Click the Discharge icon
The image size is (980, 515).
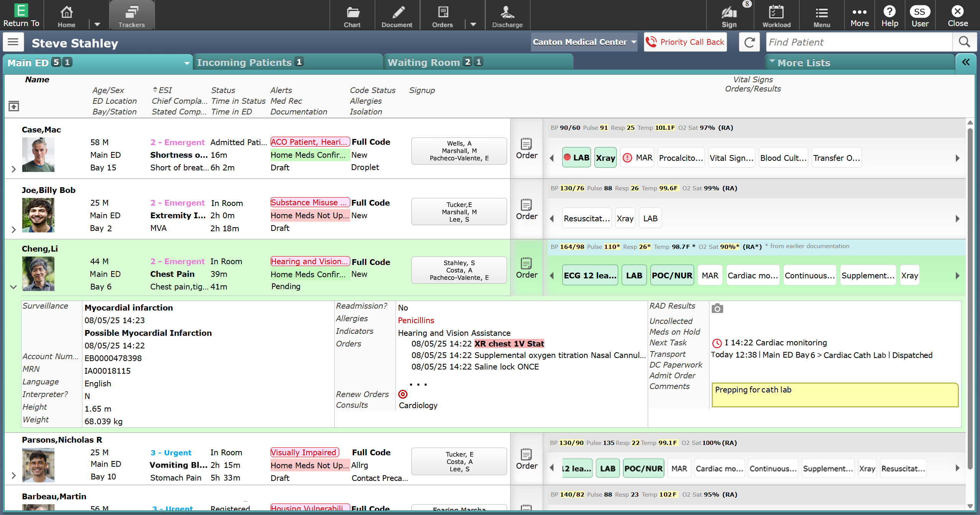click(x=507, y=15)
